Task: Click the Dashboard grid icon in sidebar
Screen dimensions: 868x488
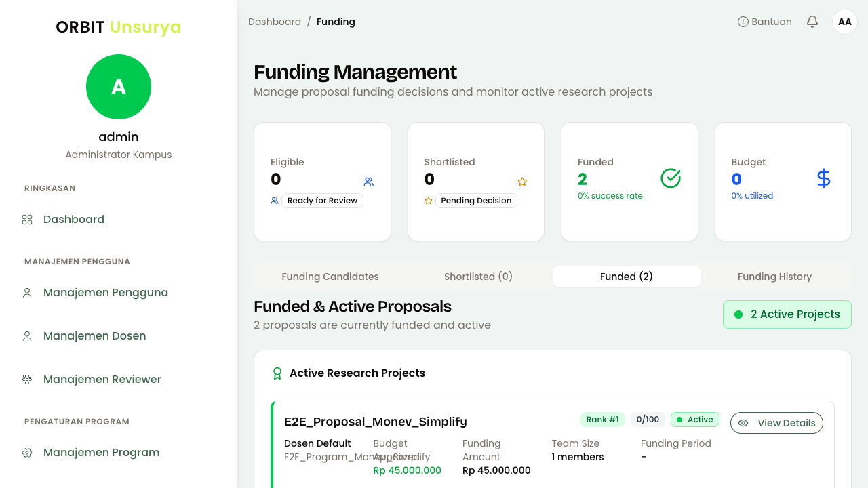Action: click(27, 220)
